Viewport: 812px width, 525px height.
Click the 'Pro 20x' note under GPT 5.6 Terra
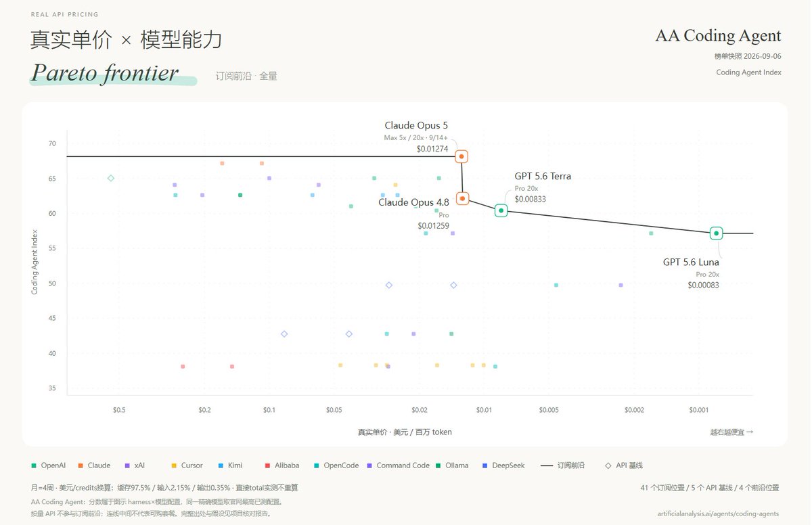526,188
